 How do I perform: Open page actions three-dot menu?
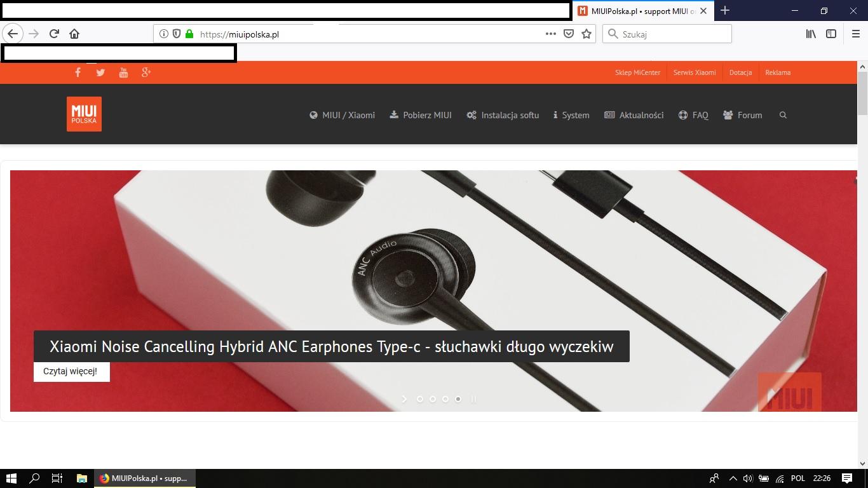tap(551, 34)
